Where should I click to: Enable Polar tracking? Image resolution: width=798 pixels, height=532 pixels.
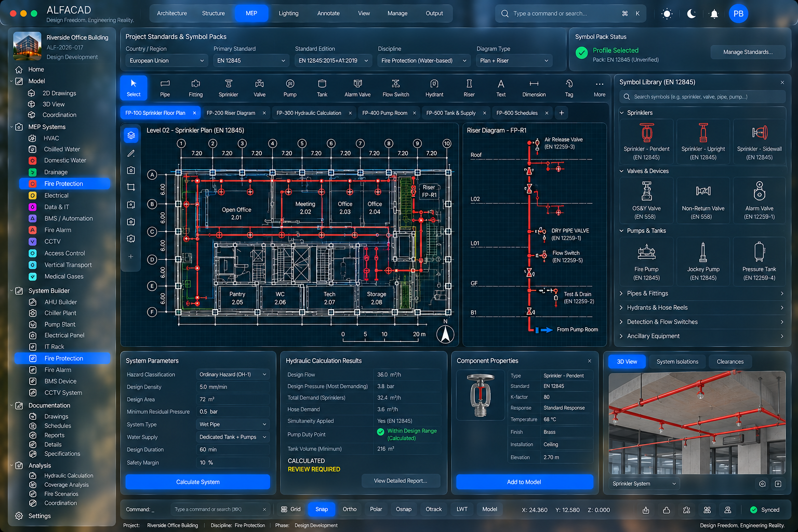pyautogui.click(x=376, y=509)
